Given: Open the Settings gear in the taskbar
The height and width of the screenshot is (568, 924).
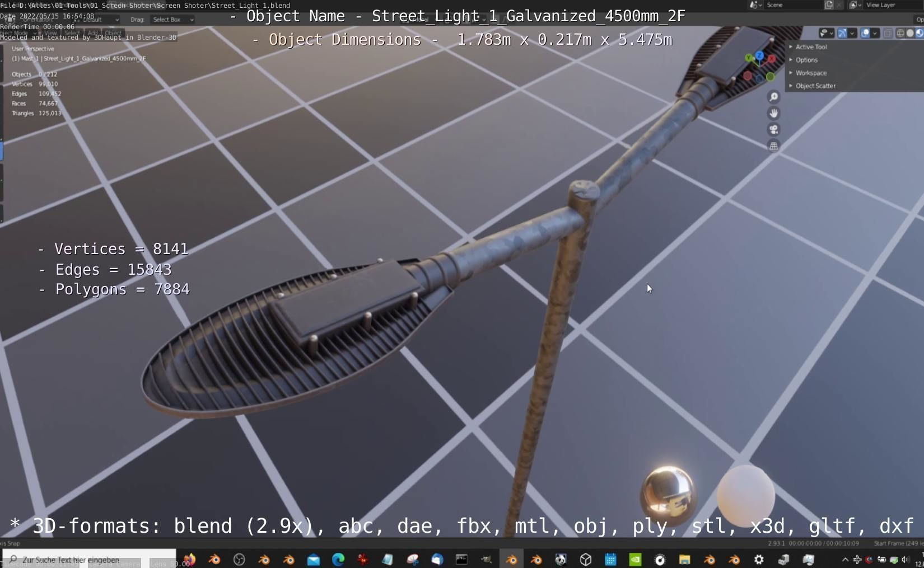Looking at the screenshot, I should click(759, 559).
